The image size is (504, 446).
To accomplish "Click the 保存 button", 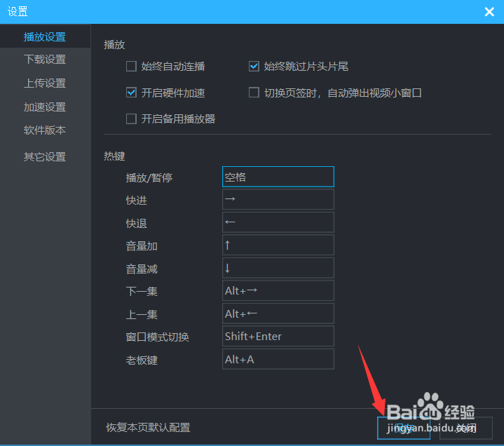I will pyautogui.click(x=404, y=428).
